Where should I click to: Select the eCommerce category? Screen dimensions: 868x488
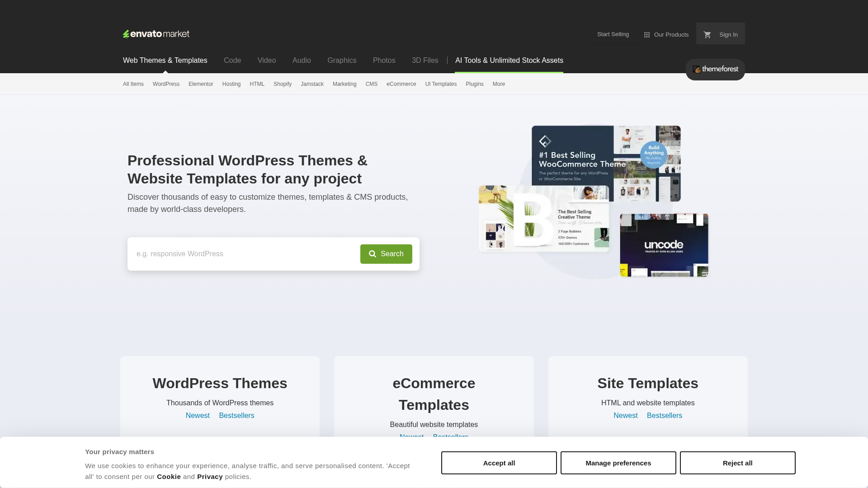(401, 84)
